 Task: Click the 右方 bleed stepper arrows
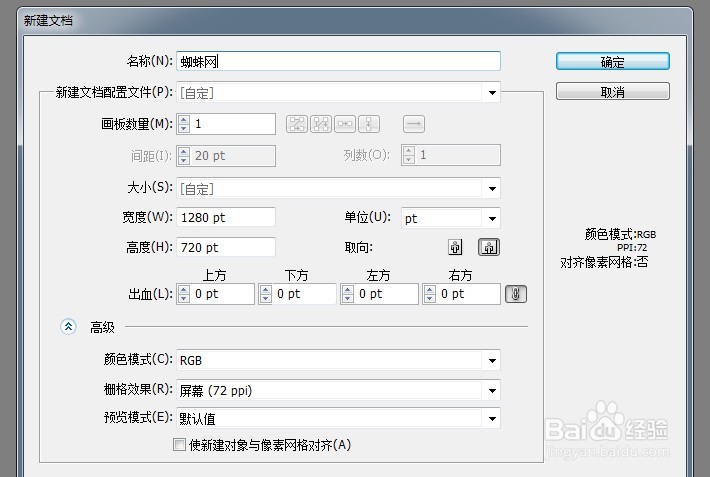click(x=429, y=294)
